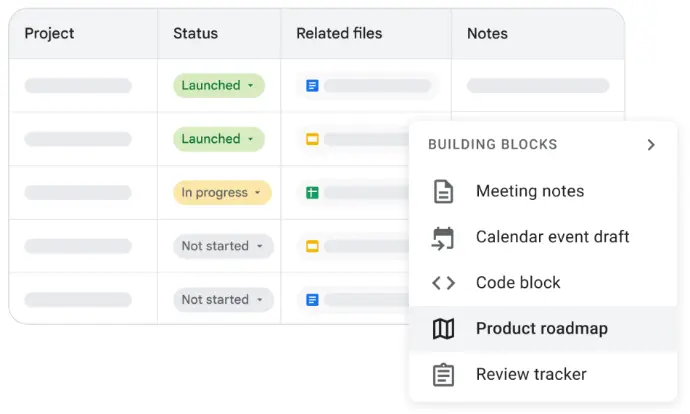Open the Launched status dropdown in second row
Image resolution: width=690 pixels, height=414 pixels.
(x=218, y=139)
